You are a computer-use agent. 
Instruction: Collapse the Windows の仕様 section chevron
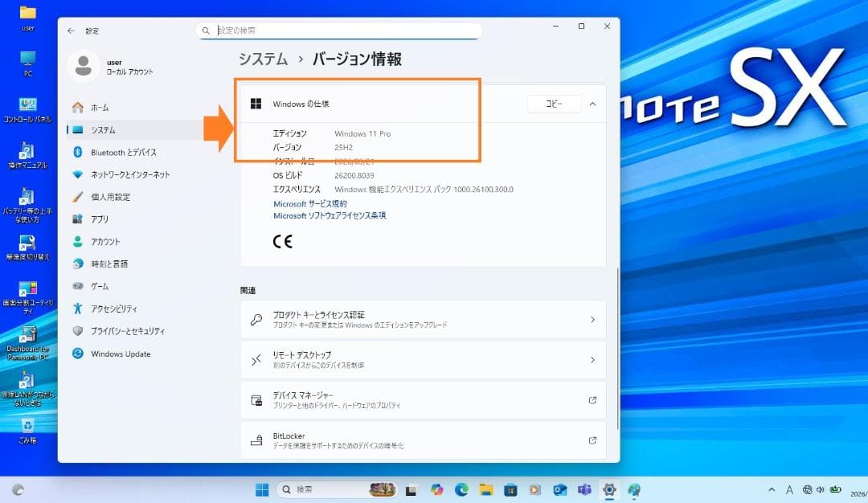[x=593, y=104]
